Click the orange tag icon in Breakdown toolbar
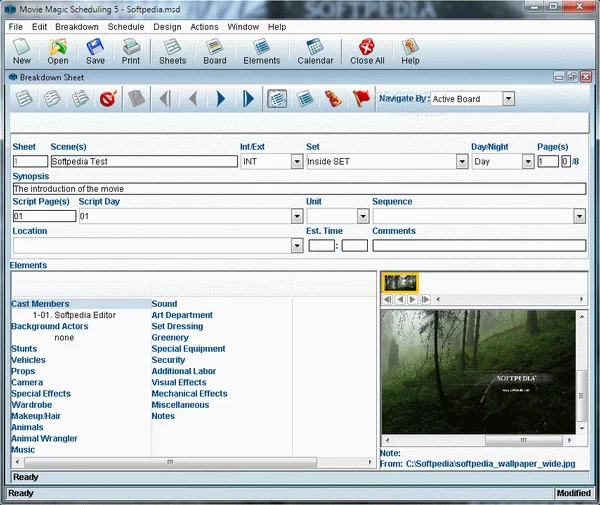 [333, 99]
